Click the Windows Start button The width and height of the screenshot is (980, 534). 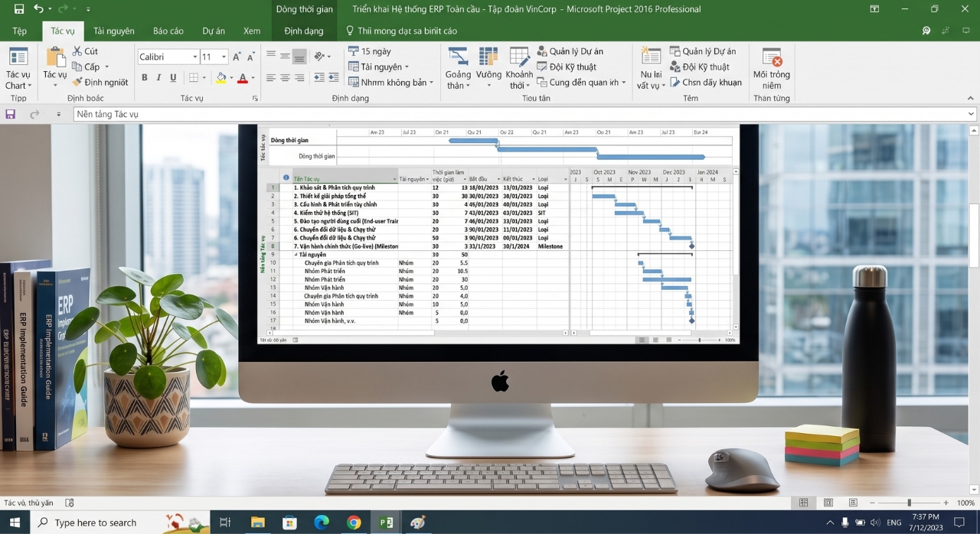[x=15, y=523]
